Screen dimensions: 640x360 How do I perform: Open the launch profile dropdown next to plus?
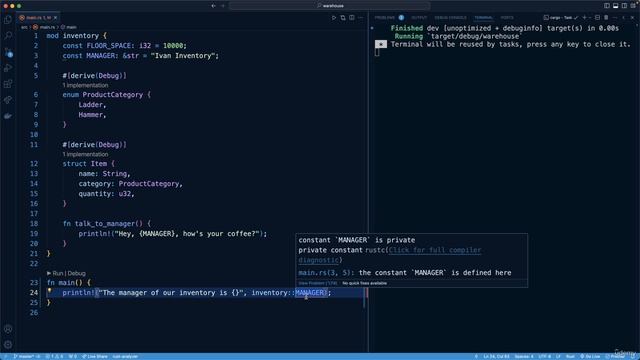point(590,18)
